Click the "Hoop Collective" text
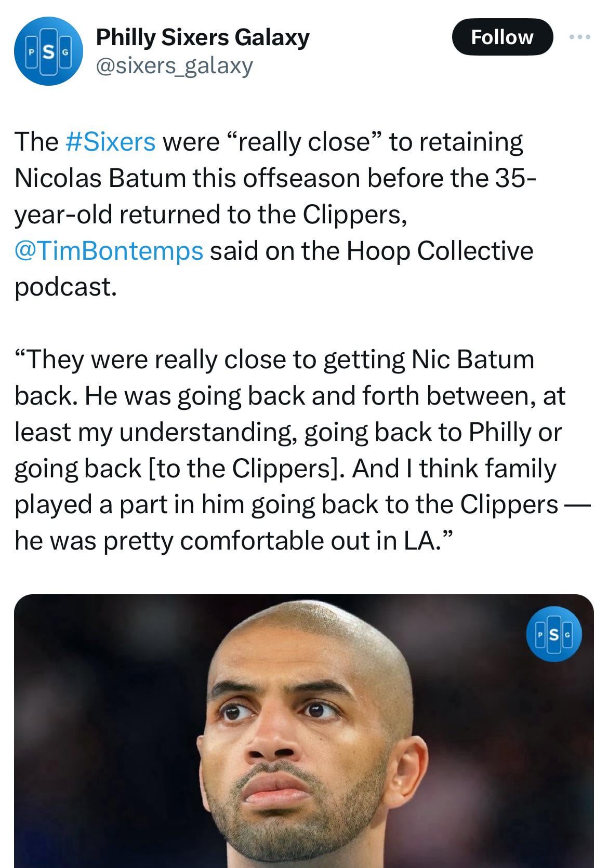The height and width of the screenshot is (868, 608). click(440, 250)
